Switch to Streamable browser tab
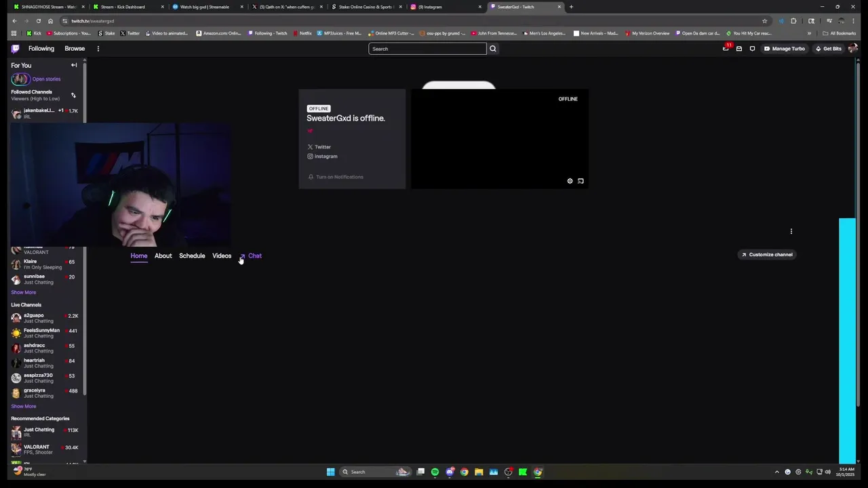Screen dimensions: 868x488 (208, 7)
